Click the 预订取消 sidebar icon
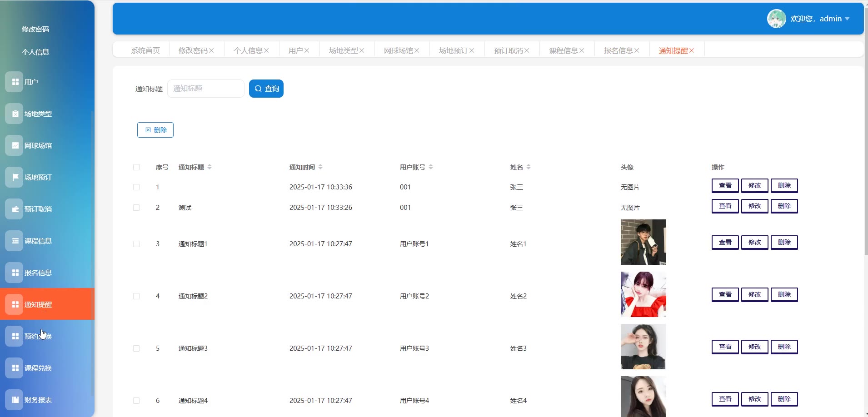 click(x=14, y=209)
